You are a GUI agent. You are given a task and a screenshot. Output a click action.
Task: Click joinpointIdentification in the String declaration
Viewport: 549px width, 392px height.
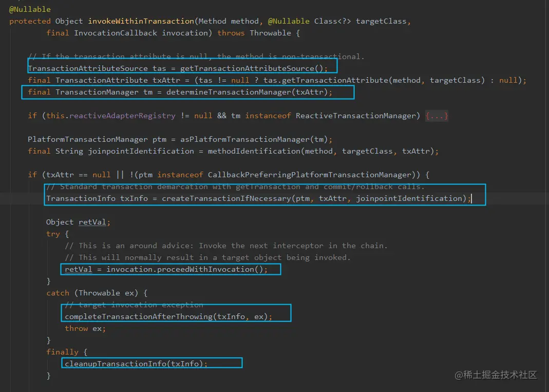(x=141, y=151)
